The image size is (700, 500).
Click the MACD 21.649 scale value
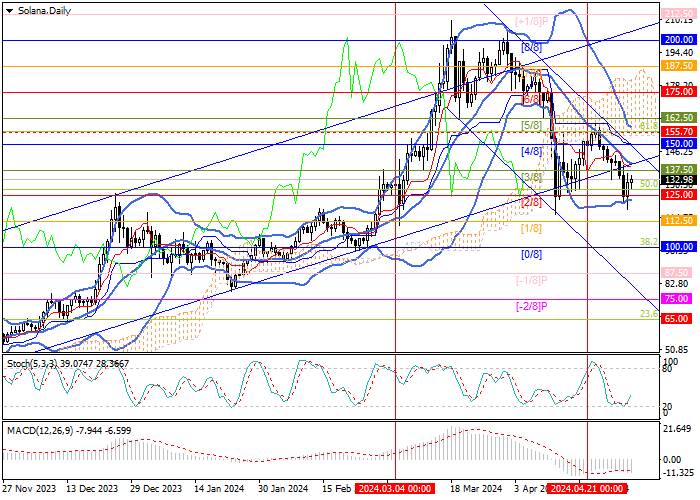[679, 429]
